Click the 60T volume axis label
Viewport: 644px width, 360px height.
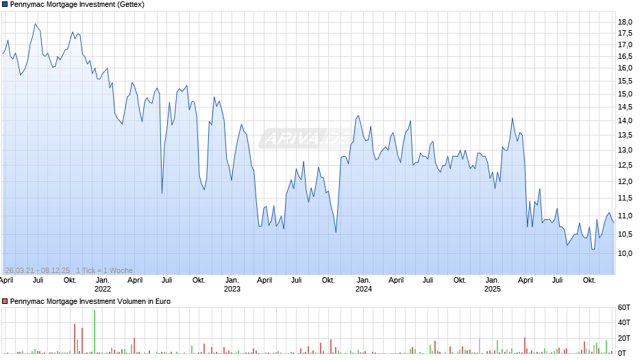(x=624, y=307)
